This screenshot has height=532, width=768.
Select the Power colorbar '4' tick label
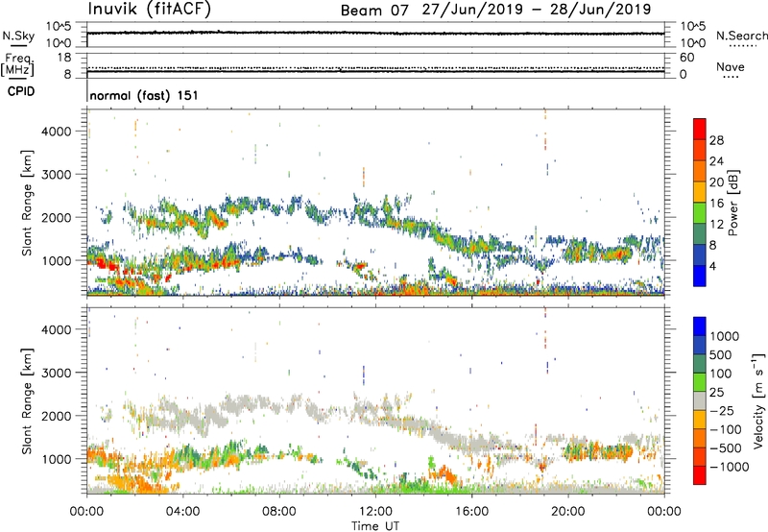[x=713, y=266]
